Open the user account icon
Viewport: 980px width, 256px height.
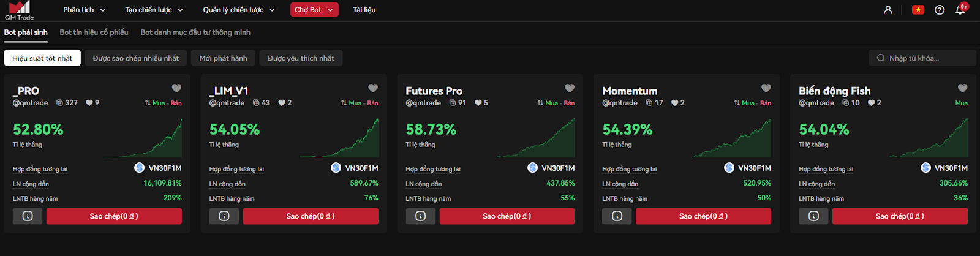point(888,10)
